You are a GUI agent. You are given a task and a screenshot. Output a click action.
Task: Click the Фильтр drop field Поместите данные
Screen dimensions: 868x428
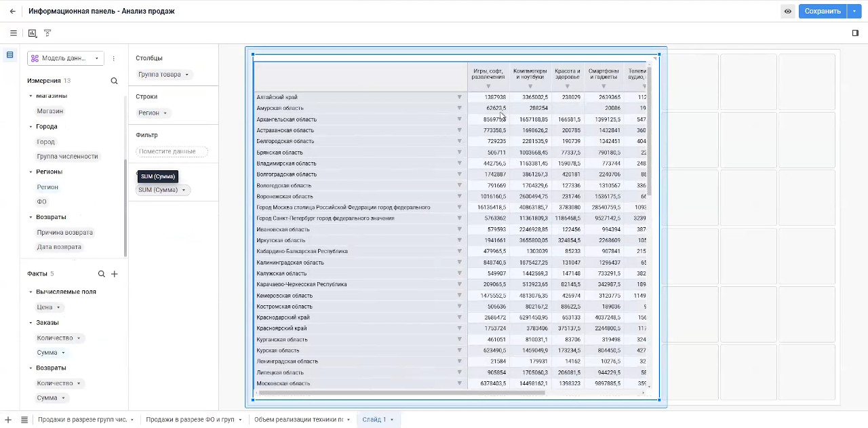click(x=172, y=151)
